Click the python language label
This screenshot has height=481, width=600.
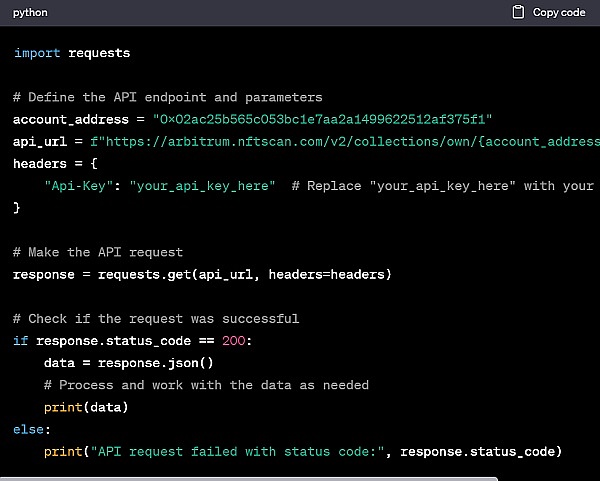click(30, 12)
